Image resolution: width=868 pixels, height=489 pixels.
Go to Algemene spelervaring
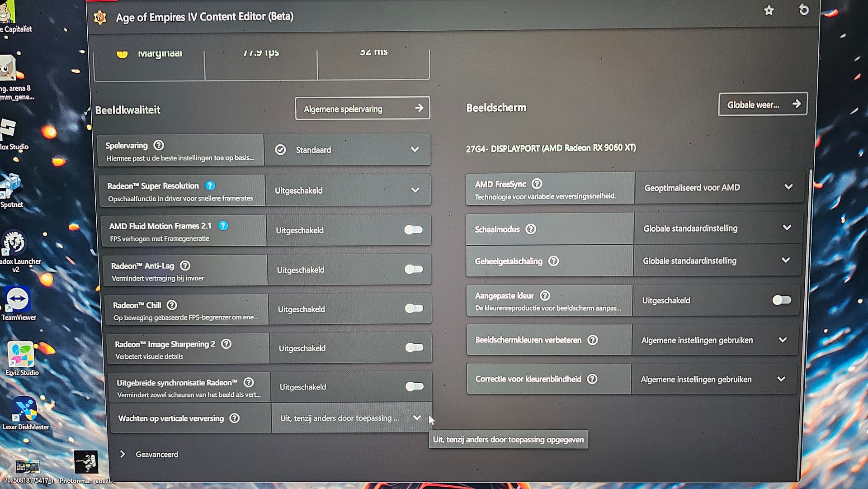click(x=363, y=108)
